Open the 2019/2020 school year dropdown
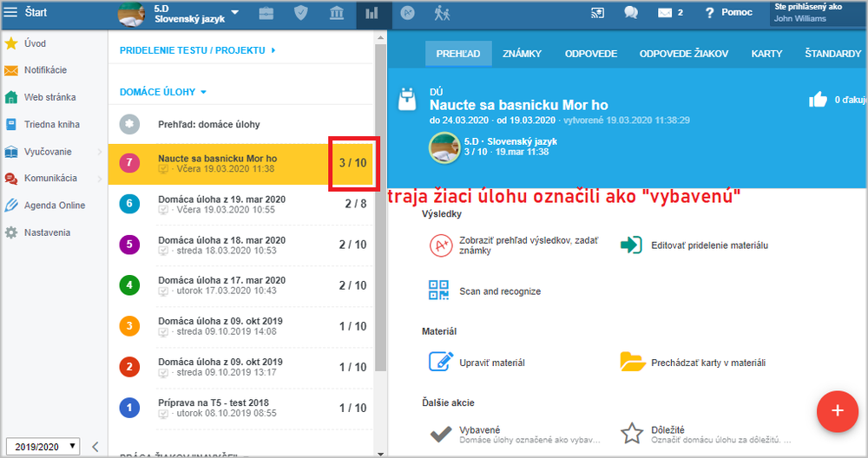 pos(43,447)
